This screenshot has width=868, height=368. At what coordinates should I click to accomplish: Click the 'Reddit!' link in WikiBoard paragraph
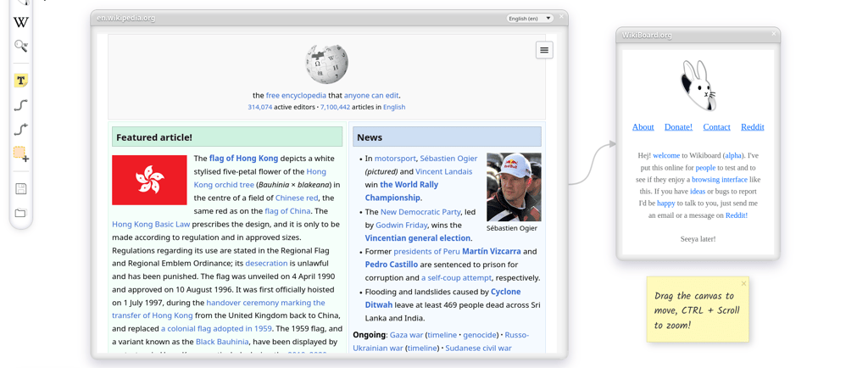737,215
